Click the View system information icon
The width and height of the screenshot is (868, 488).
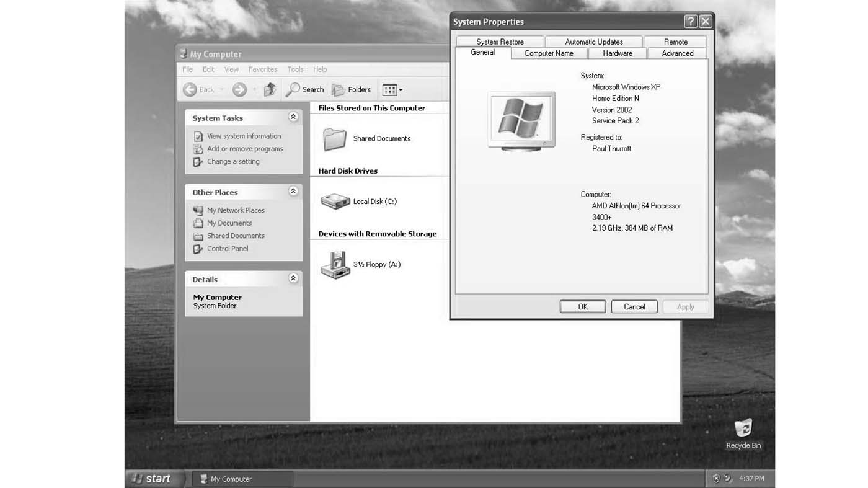pos(198,136)
